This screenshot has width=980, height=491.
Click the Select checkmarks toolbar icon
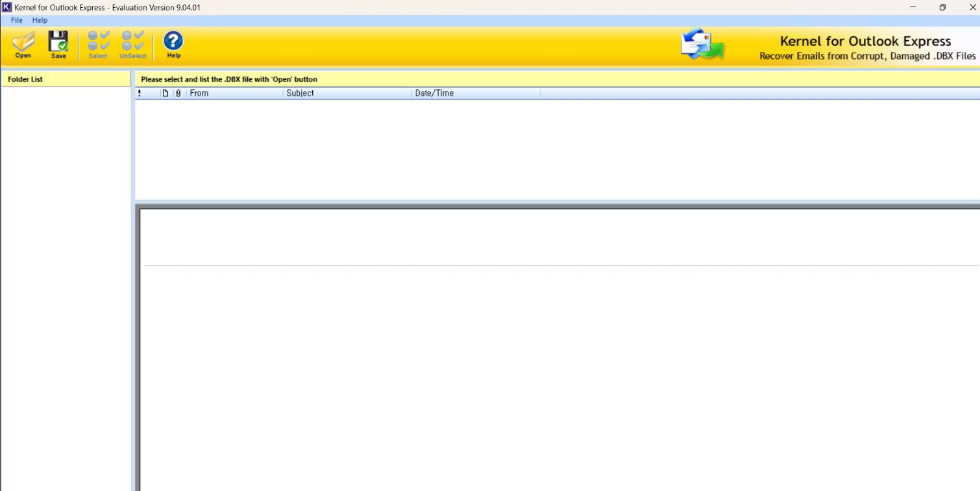pyautogui.click(x=98, y=45)
